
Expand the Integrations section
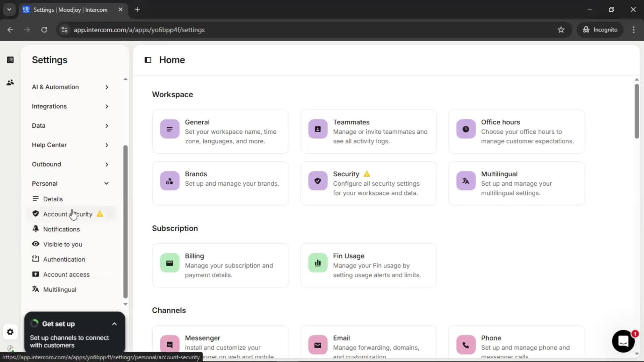tap(70, 107)
